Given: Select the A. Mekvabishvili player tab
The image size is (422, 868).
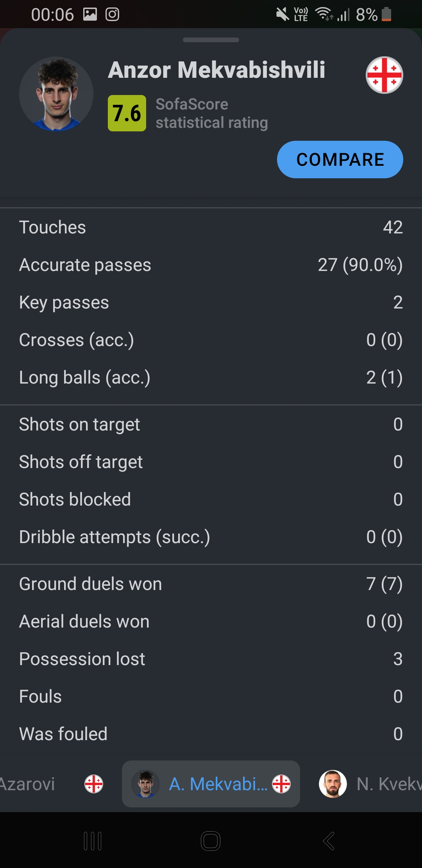Looking at the screenshot, I should [x=211, y=784].
